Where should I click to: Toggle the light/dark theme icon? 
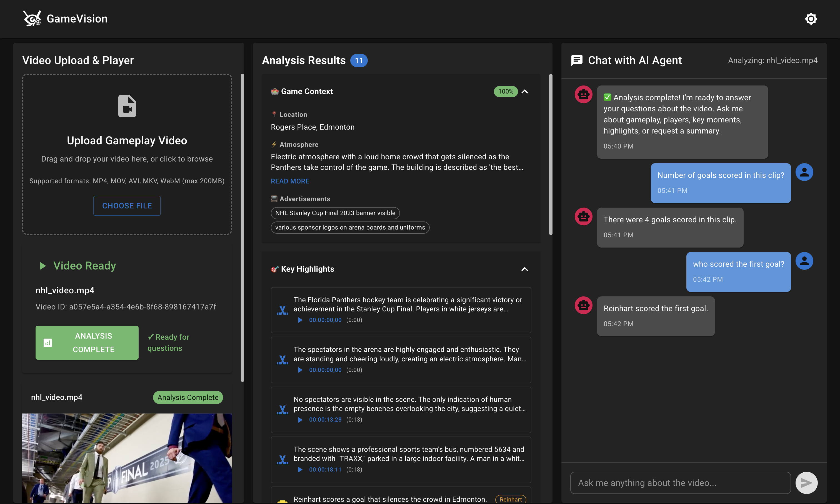coord(811,19)
